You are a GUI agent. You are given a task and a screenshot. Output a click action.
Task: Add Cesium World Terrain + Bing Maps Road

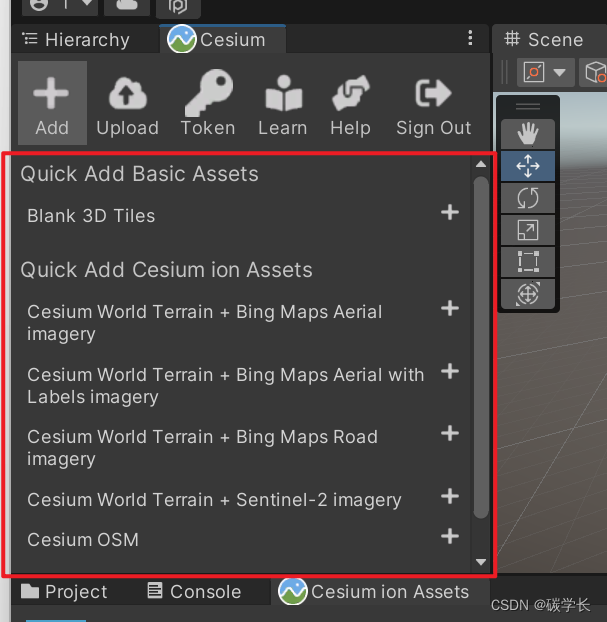click(450, 433)
